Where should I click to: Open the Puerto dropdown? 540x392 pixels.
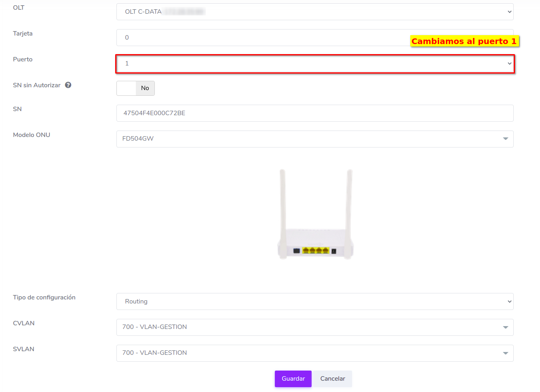coord(314,63)
